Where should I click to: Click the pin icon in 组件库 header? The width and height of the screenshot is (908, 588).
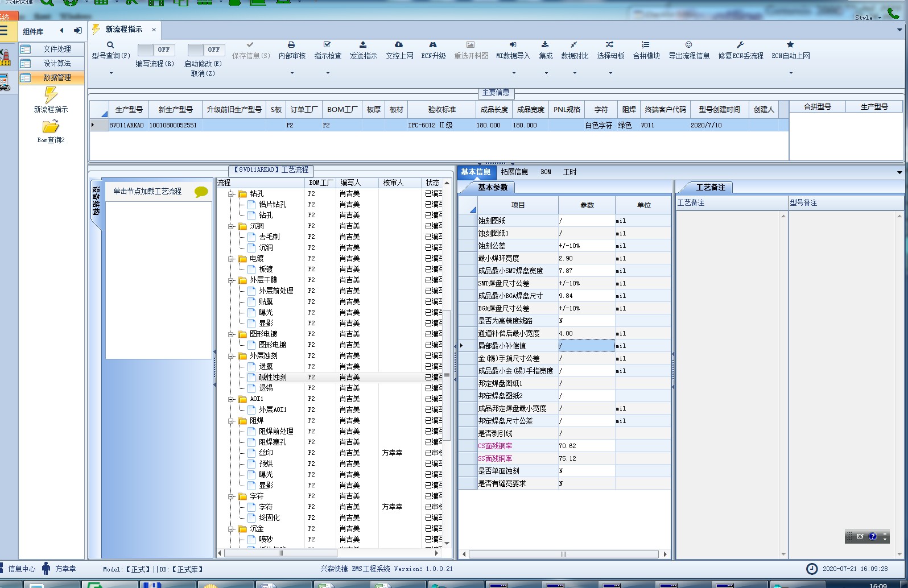(x=77, y=31)
